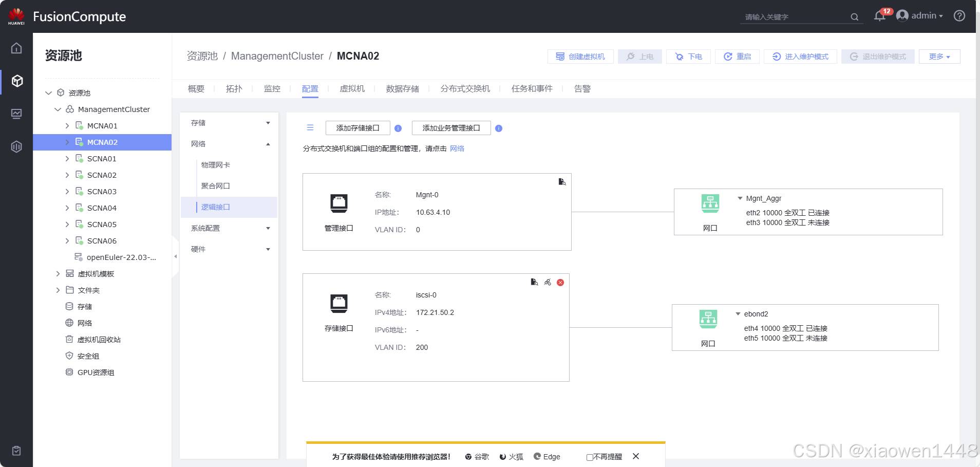Click the search magnifier icon in header

pyautogui.click(x=854, y=17)
